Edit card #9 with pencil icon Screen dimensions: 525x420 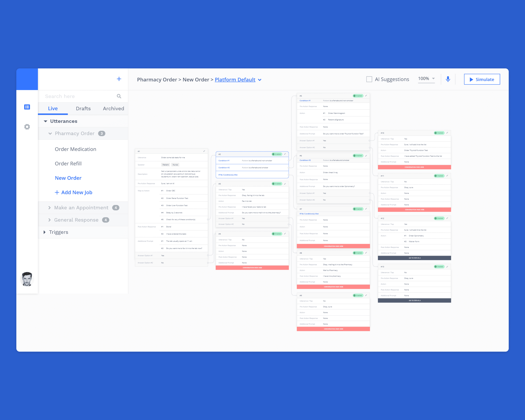click(366, 295)
